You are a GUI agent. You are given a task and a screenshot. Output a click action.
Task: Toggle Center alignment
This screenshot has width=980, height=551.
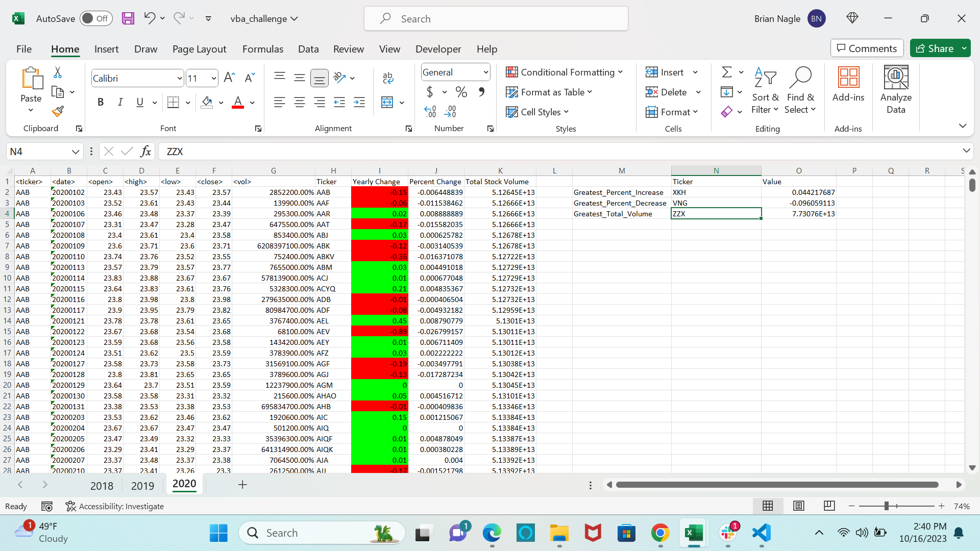300,102
